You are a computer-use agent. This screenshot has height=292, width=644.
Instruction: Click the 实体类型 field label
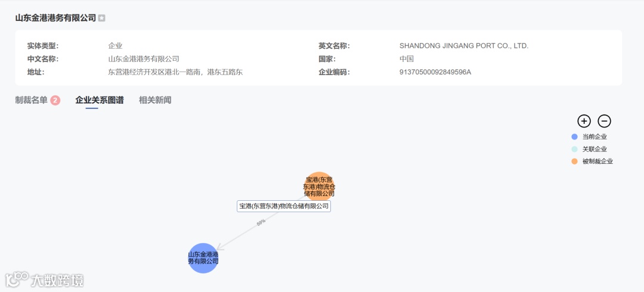(x=43, y=46)
